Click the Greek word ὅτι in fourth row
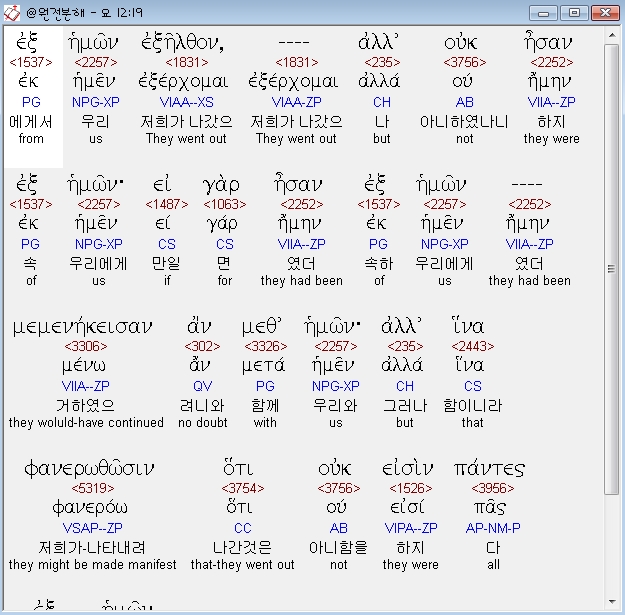The image size is (625, 615). (x=238, y=469)
